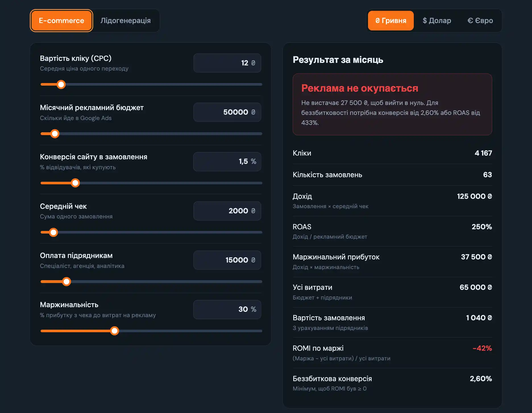The image size is (532, 413).
Task: Click the Дохід value 125 000 ₴
Action: (474, 196)
